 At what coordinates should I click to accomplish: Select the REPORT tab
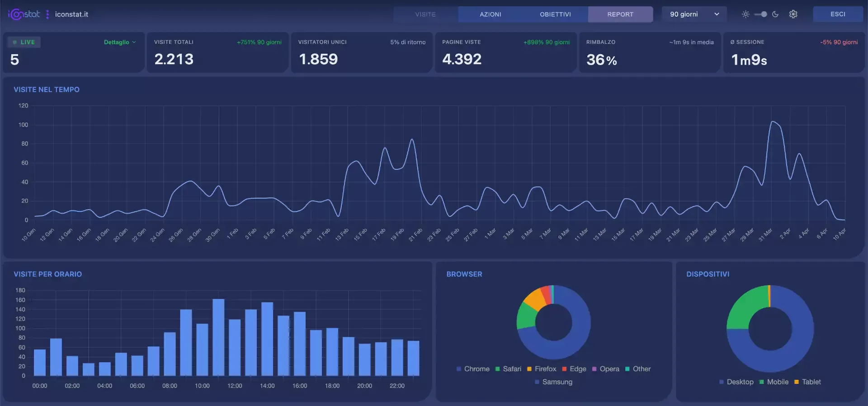click(620, 14)
